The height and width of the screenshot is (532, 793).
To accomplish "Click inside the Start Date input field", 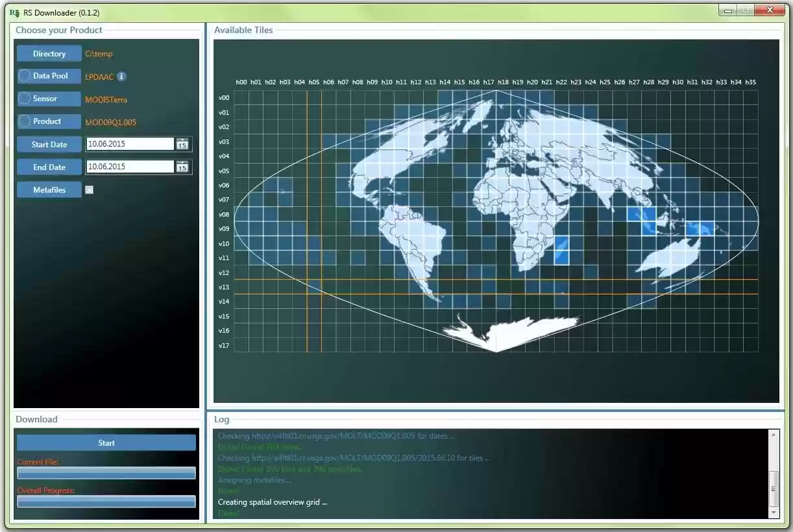I will click(127, 144).
